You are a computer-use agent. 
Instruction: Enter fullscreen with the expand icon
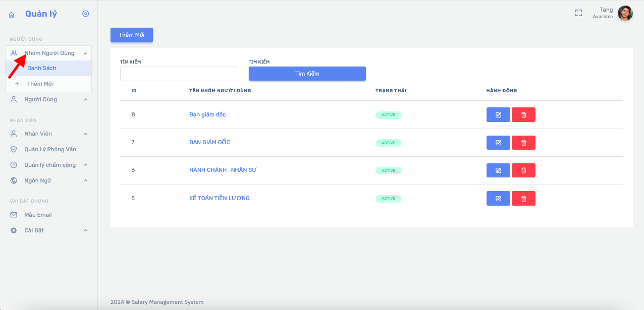point(578,13)
